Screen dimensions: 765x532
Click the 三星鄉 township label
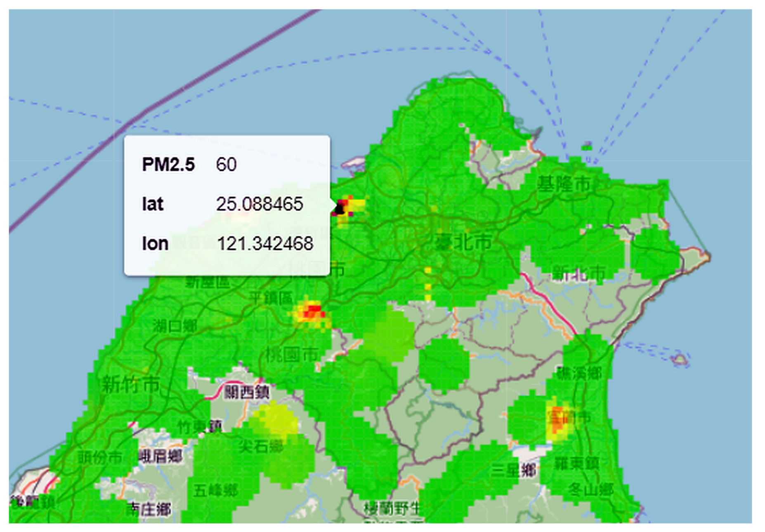[x=514, y=470]
